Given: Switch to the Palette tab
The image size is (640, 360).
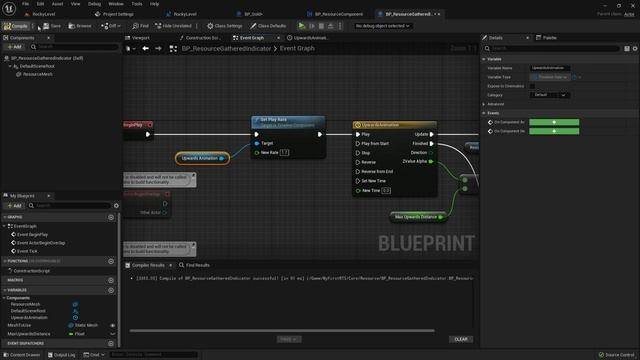Looking at the screenshot, I should tap(547, 38).
